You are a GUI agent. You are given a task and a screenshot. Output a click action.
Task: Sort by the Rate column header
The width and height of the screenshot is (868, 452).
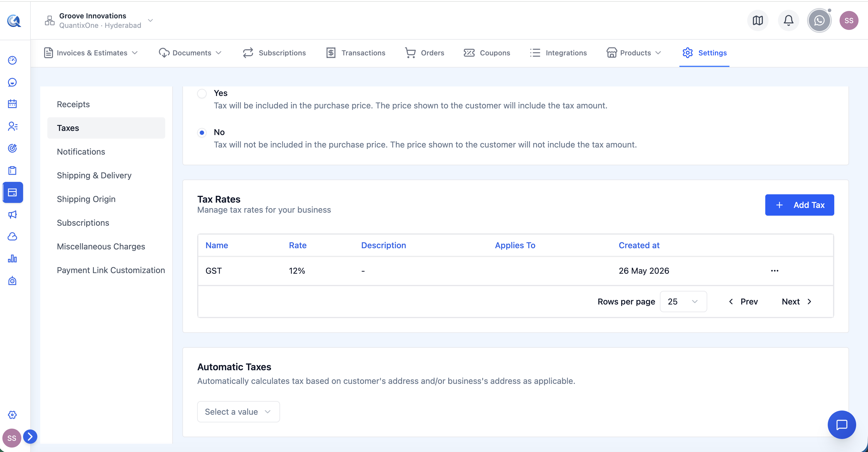click(298, 245)
